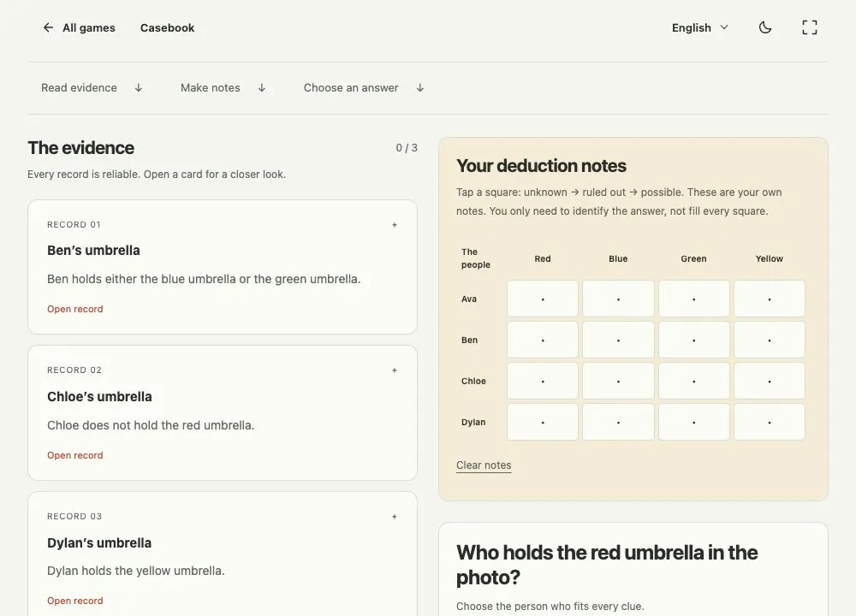Toggle the Ben Green square
This screenshot has height=616, width=856.
click(694, 340)
